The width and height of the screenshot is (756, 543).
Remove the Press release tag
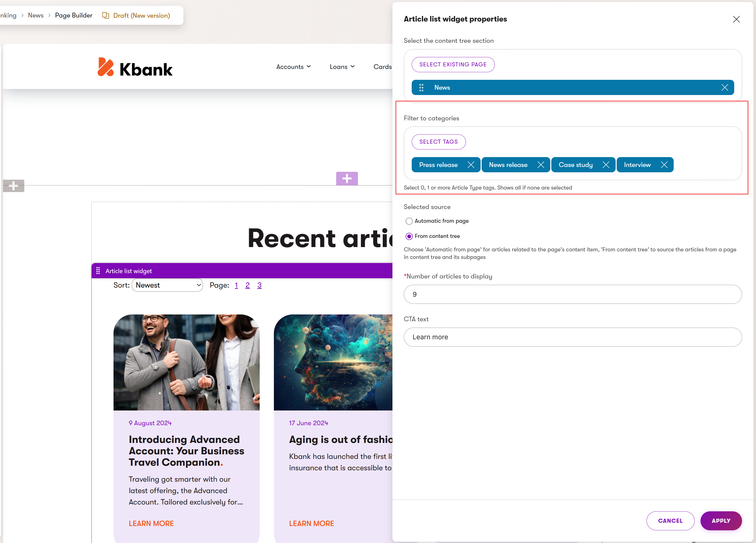(x=471, y=165)
